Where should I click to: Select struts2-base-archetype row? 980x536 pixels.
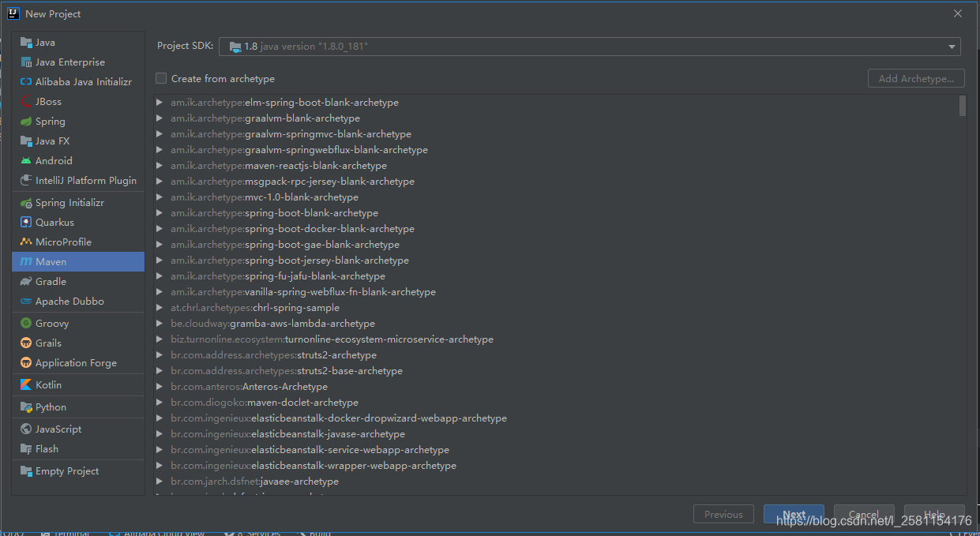click(x=556, y=371)
